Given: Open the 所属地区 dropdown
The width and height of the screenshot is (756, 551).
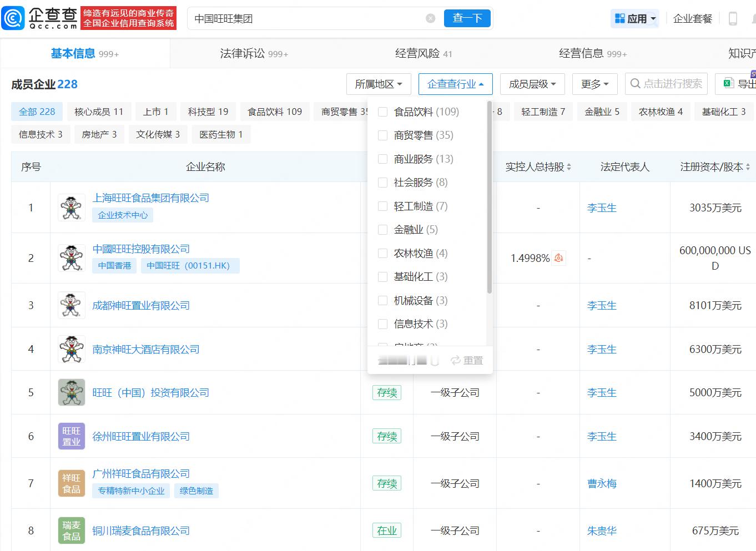Looking at the screenshot, I should 379,84.
